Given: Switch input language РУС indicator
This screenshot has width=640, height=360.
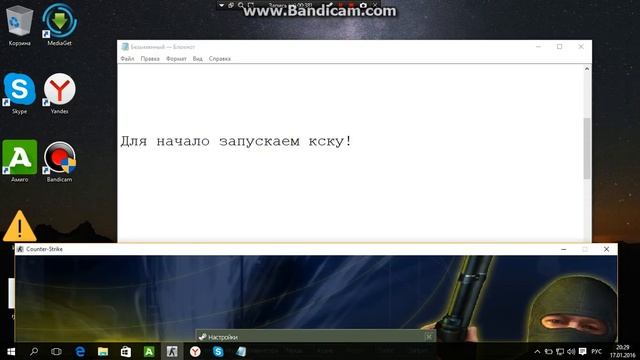Looking at the screenshot, I should tap(597, 351).
